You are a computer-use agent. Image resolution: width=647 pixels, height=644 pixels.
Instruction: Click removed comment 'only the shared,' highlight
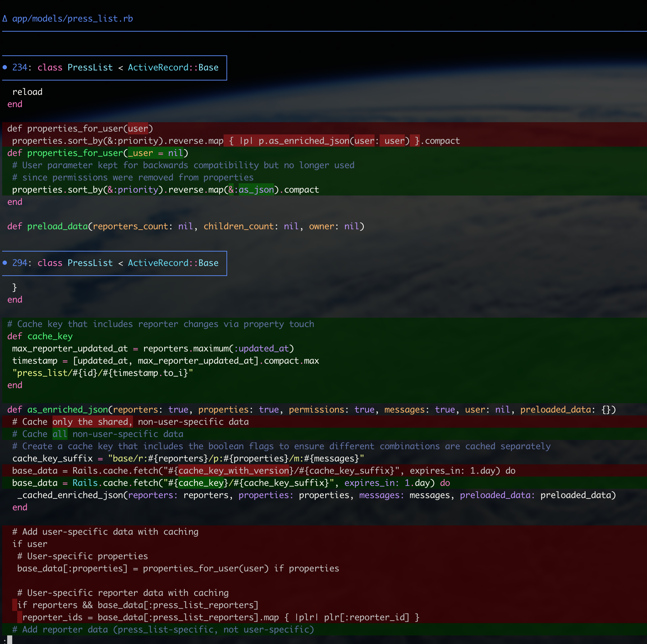(92, 422)
